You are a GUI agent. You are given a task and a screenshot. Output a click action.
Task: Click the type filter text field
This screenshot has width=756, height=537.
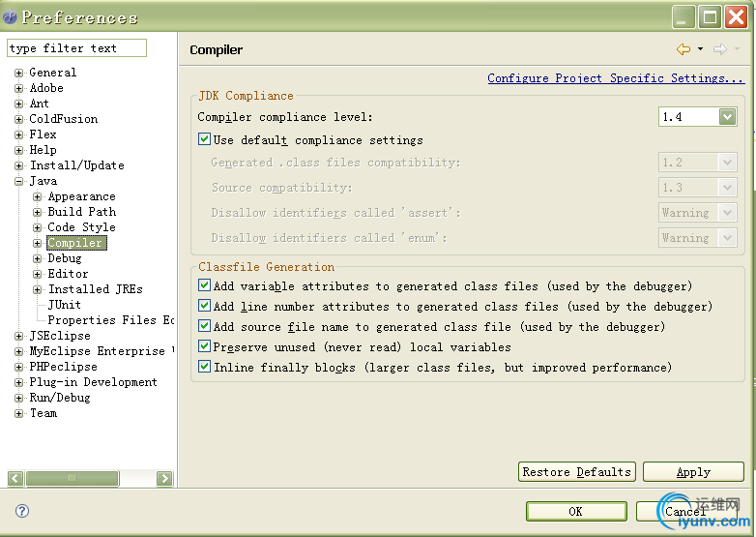pyautogui.click(x=76, y=48)
